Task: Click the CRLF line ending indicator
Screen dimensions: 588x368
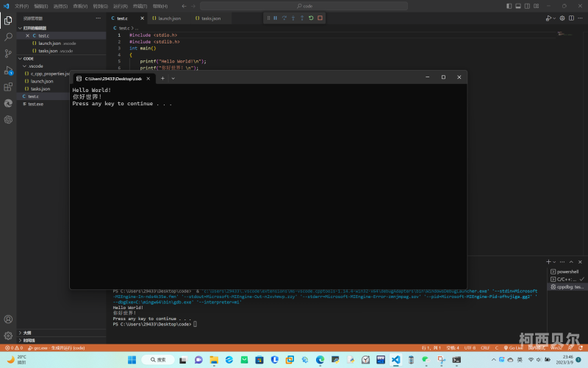Action: pos(485,348)
